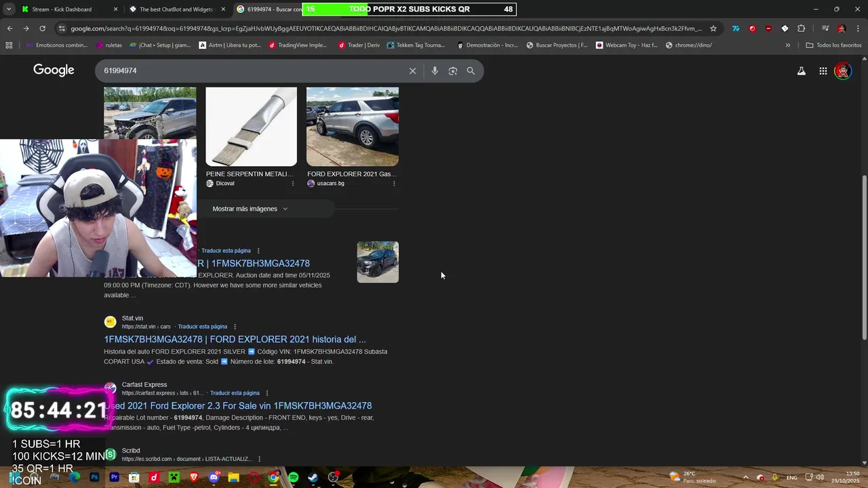Open Brave browser from the taskbar
The height and width of the screenshot is (488, 868).
tap(194, 477)
